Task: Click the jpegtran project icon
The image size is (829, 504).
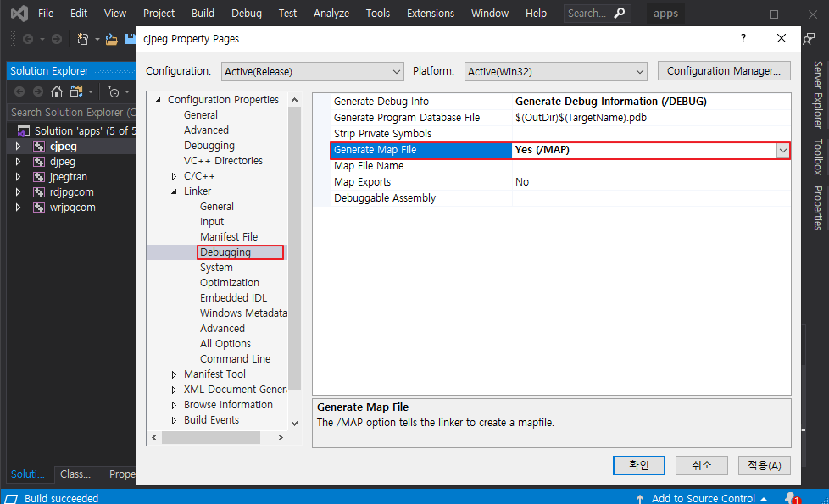Action: point(39,177)
